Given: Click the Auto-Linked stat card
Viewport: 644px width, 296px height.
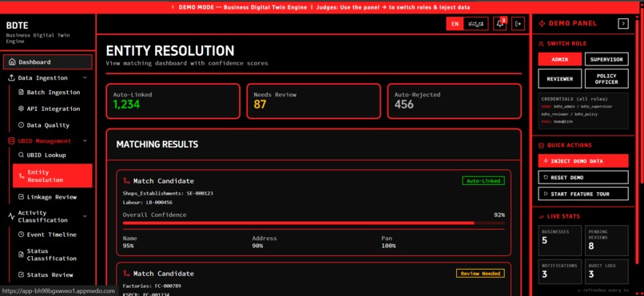Looking at the screenshot, I should 173,101.
